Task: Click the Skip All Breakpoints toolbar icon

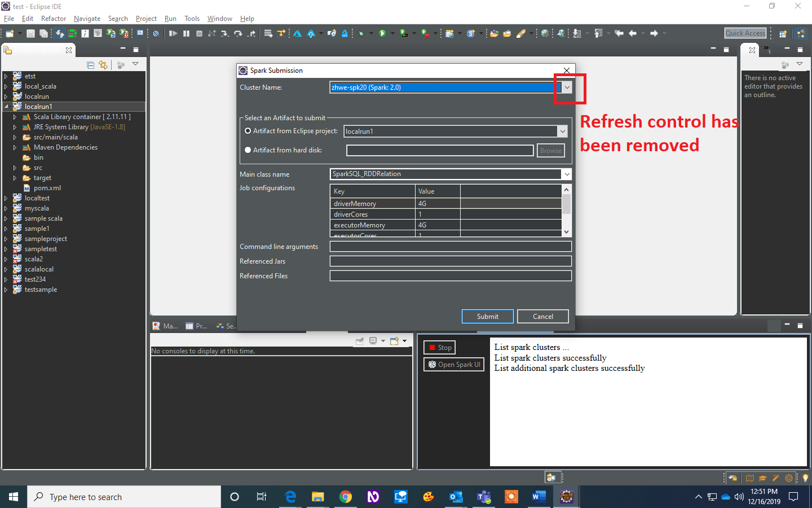Action: click(x=156, y=33)
